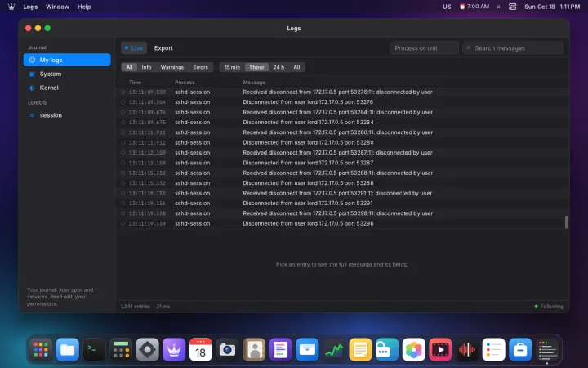Open the Kernel journal
The image size is (588, 368).
click(x=67, y=88)
